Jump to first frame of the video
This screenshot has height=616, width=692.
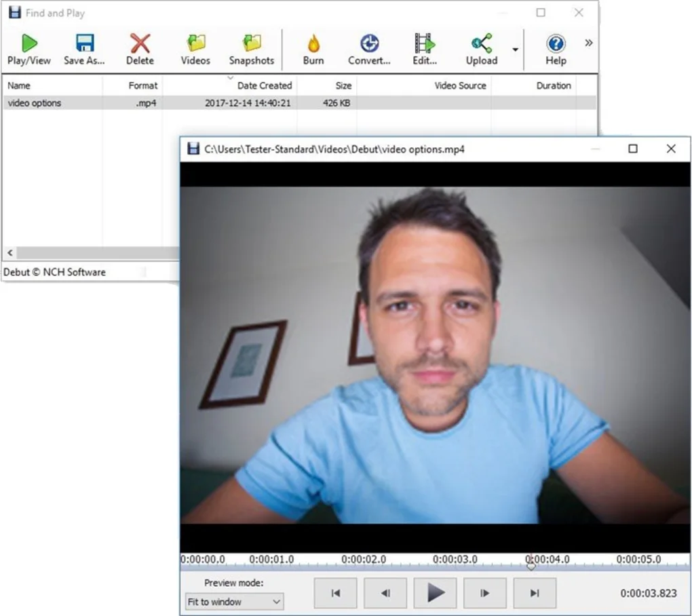click(x=334, y=592)
